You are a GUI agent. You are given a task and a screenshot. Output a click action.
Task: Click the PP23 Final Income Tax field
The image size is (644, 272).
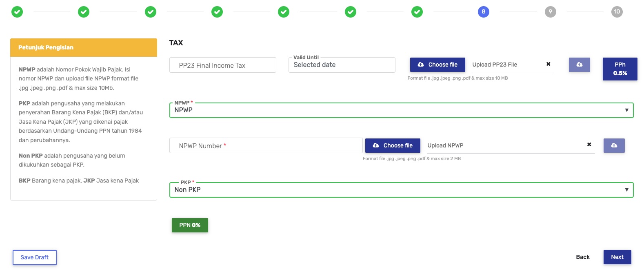(222, 65)
